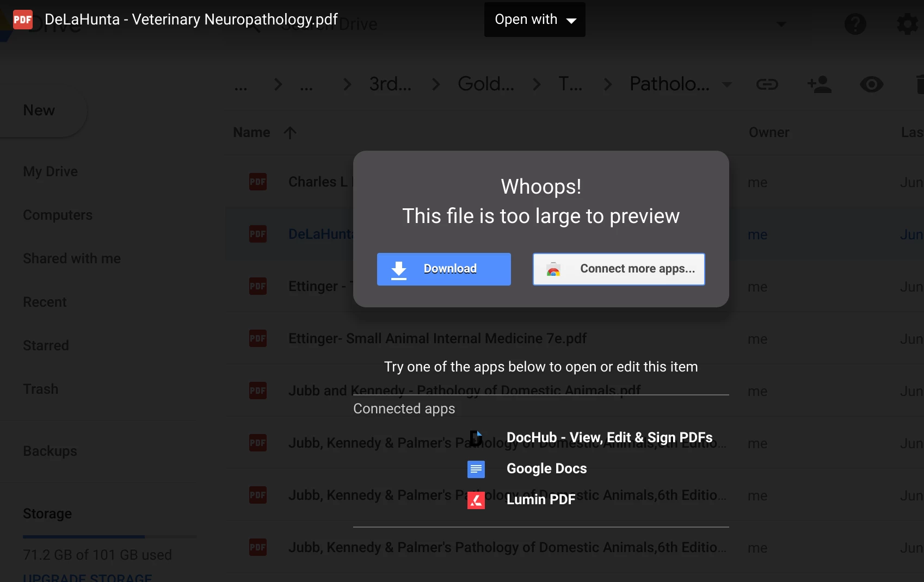Go to My Drive in sidebar
Image resolution: width=924 pixels, height=582 pixels.
51,171
